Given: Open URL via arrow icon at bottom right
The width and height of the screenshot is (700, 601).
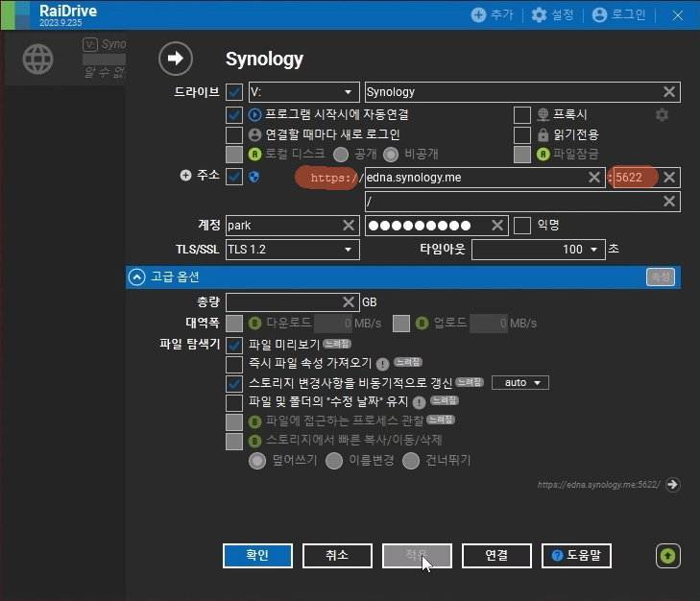Looking at the screenshot, I should pyautogui.click(x=673, y=485).
